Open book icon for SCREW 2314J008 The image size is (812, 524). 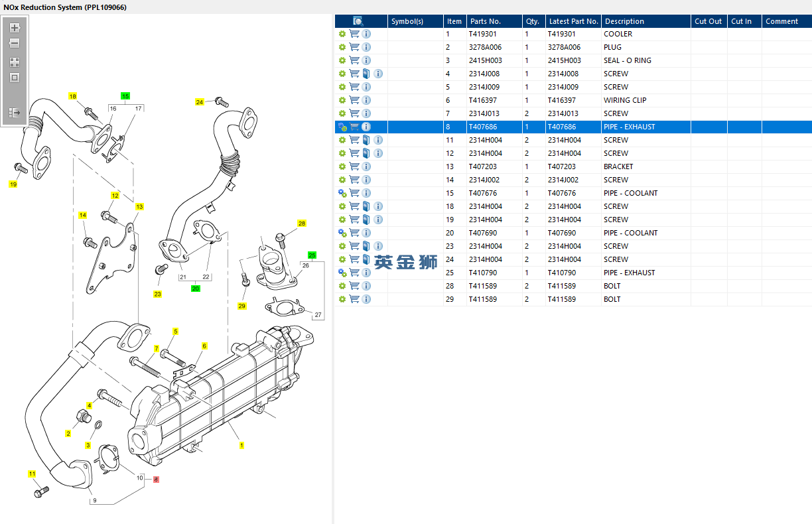pyautogui.click(x=366, y=74)
